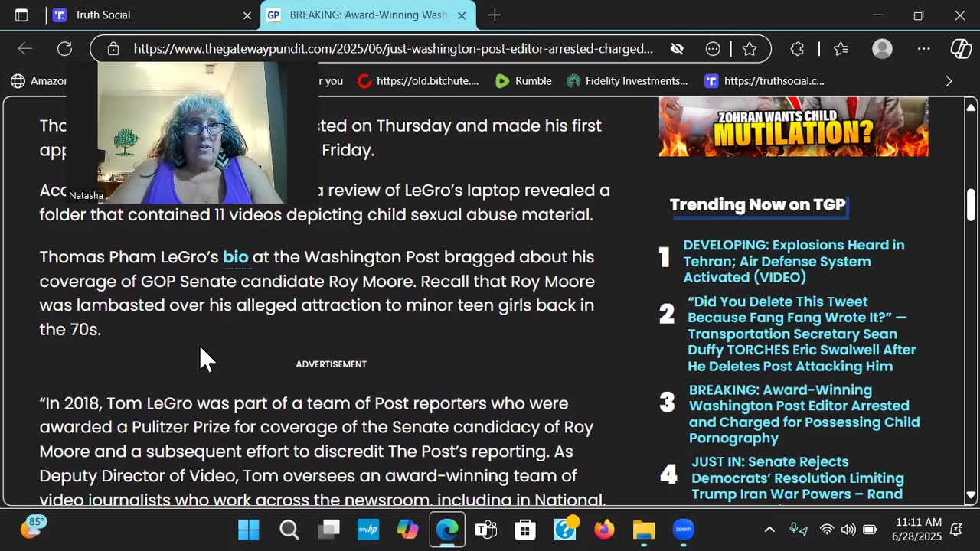This screenshot has height=551, width=980.
Task: Open the Favorites list icon
Action: pos(841,49)
